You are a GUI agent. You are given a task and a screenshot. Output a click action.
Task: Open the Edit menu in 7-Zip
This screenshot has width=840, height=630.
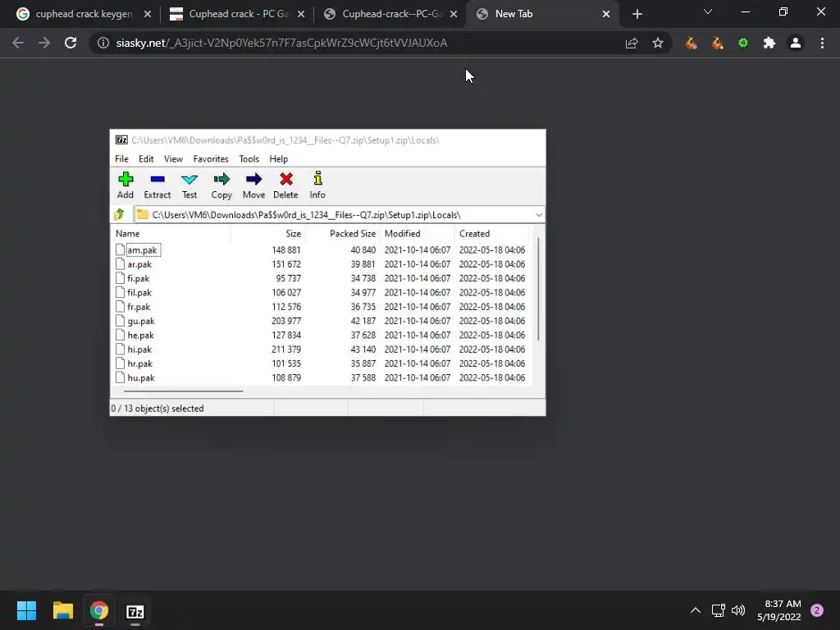point(146,158)
